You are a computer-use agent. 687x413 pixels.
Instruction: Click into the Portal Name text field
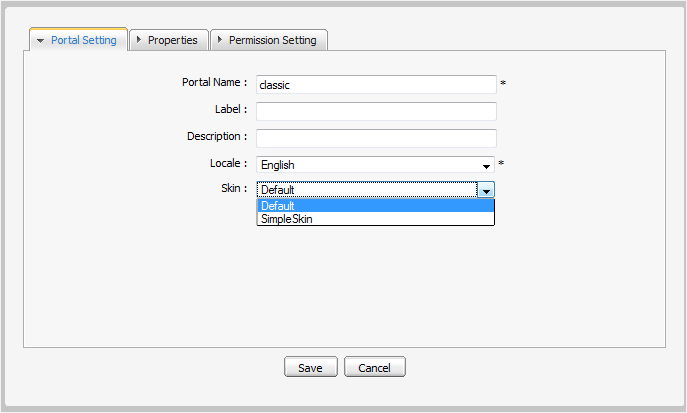click(375, 85)
